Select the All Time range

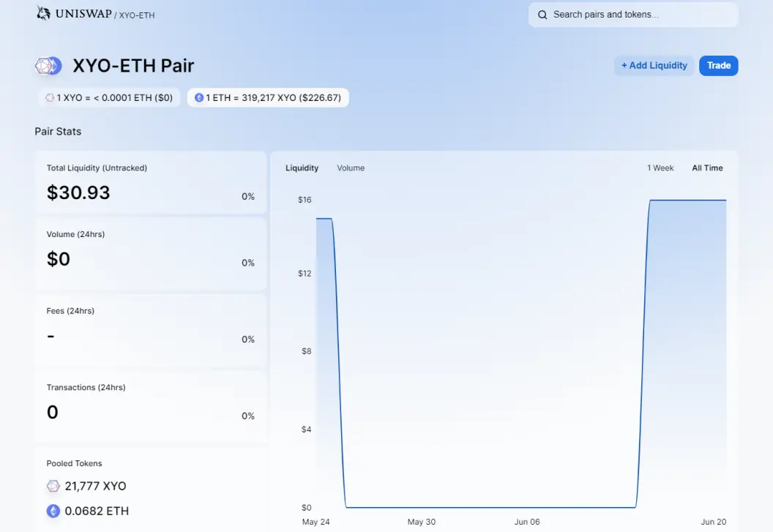pyautogui.click(x=707, y=168)
